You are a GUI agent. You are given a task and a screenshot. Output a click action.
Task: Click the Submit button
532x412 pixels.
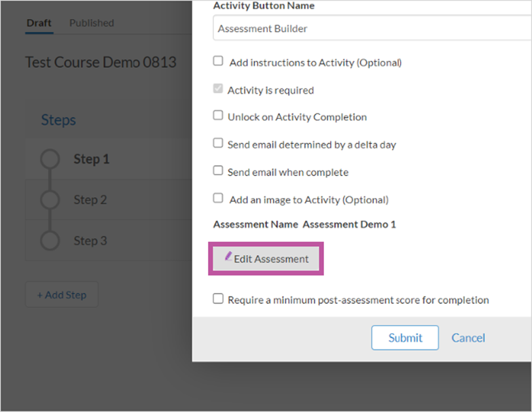pos(405,338)
